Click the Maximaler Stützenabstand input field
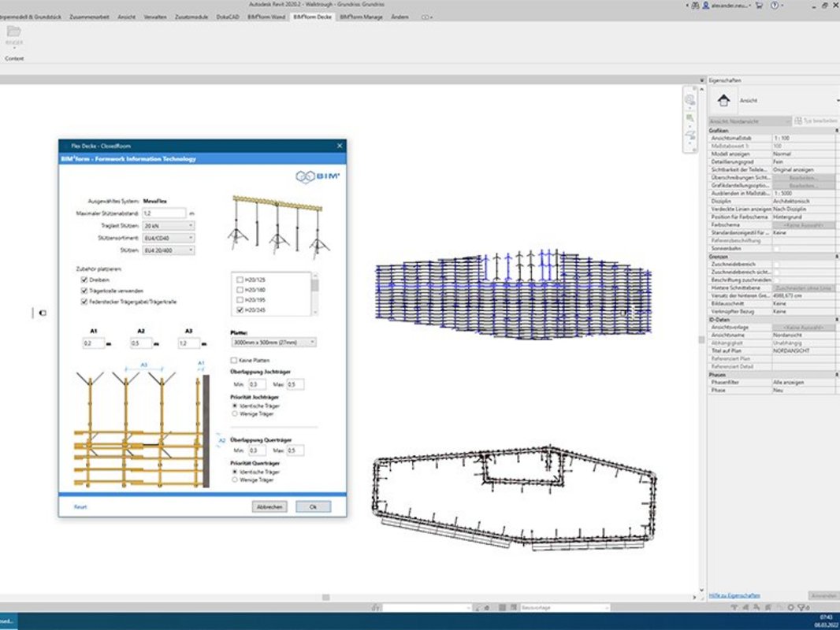 pos(165,213)
